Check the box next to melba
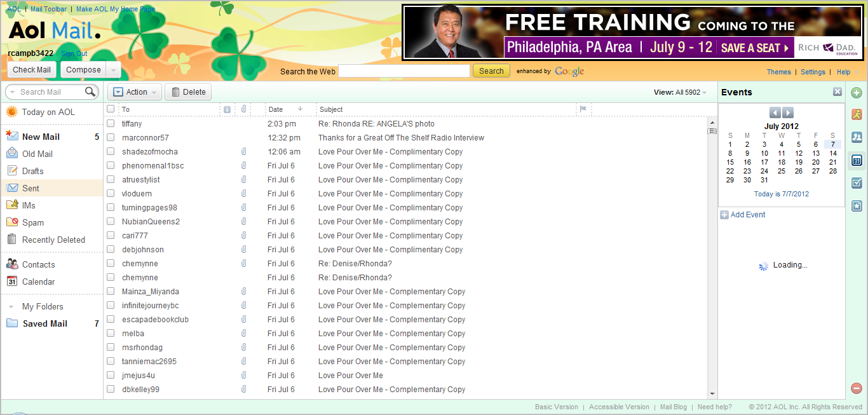This screenshot has height=415, width=868. pyautogui.click(x=111, y=333)
